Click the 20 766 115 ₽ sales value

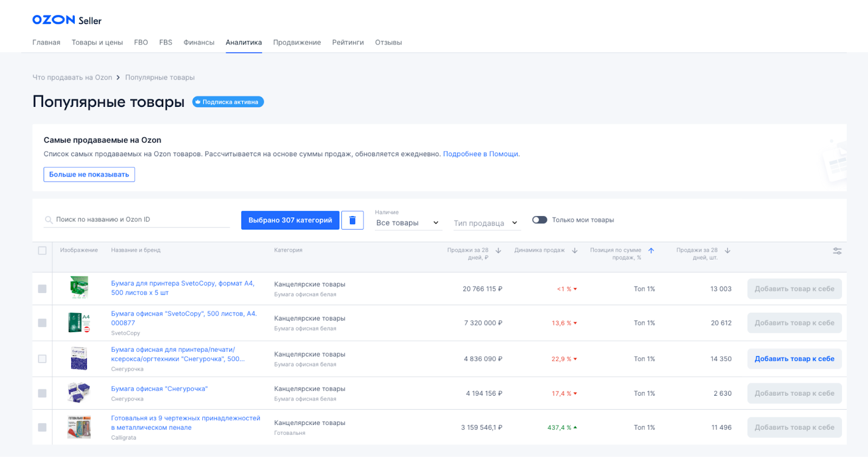pyautogui.click(x=482, y=289)
